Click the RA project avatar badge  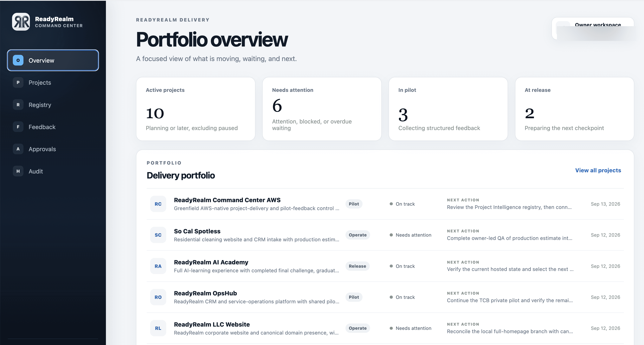(x=158, y=266)
